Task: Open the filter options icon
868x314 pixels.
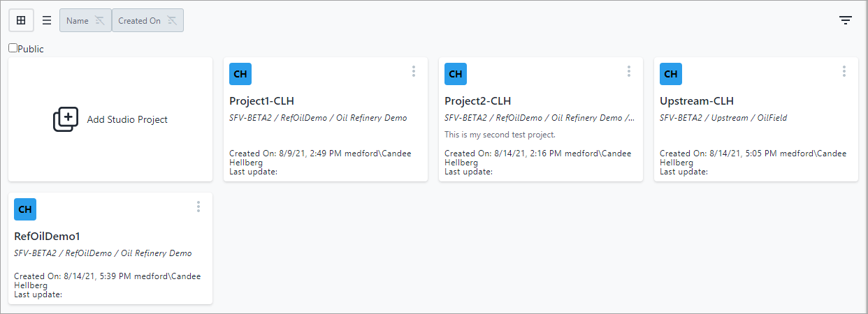Action: (x=846, y=20)
